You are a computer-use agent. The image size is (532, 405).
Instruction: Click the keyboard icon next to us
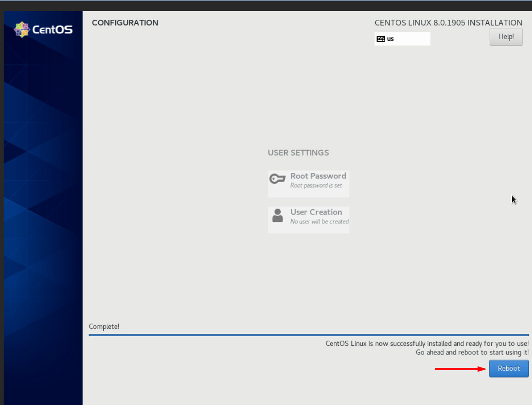(x=381, y=39)
